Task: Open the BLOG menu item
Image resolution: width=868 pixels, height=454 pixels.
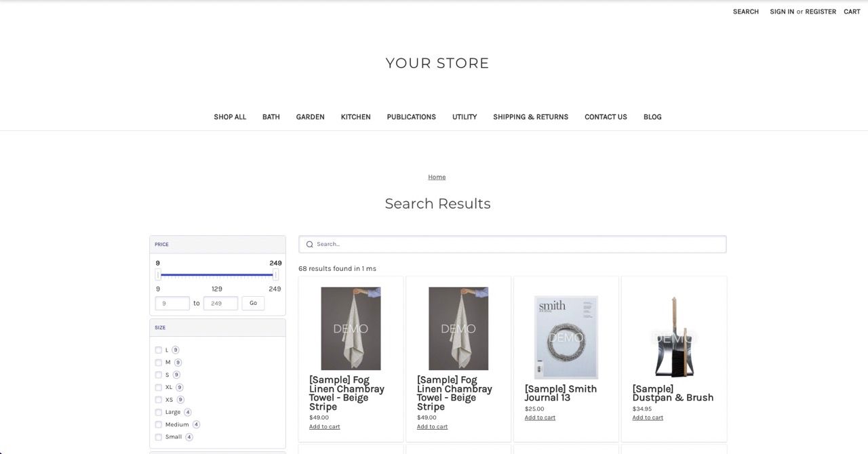Action: tap(652, 117)
